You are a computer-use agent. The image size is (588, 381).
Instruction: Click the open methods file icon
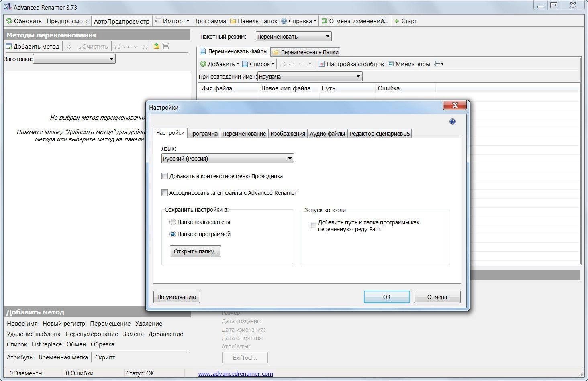(157, 47)
